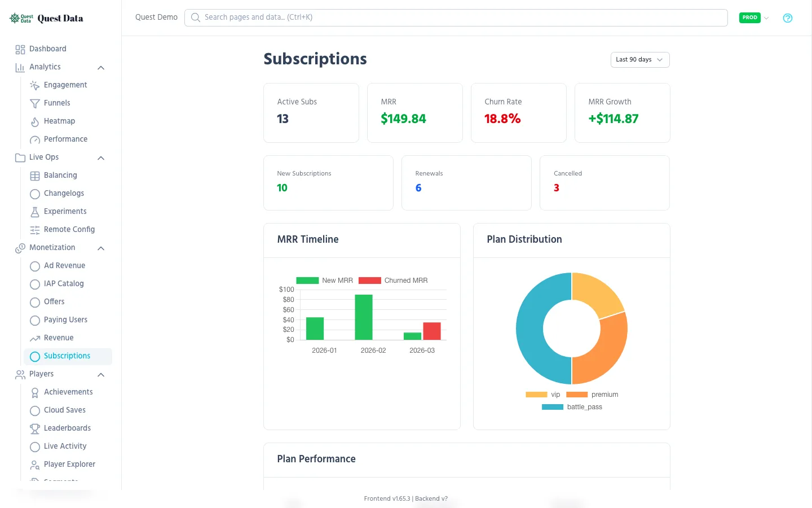The height and width of the screenshot is (508, 812).
Task: Click the Renewals count 6
Action: coord(418,188)
